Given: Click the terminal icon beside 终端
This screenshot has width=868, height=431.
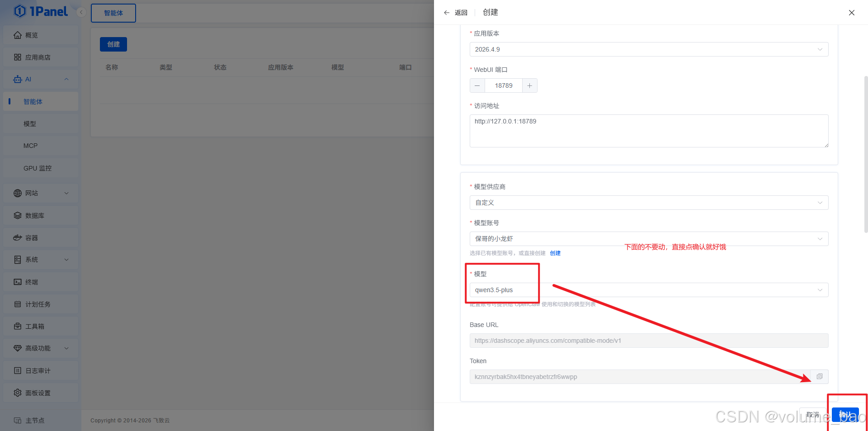Looking at the screenshot, I should 18,282.
